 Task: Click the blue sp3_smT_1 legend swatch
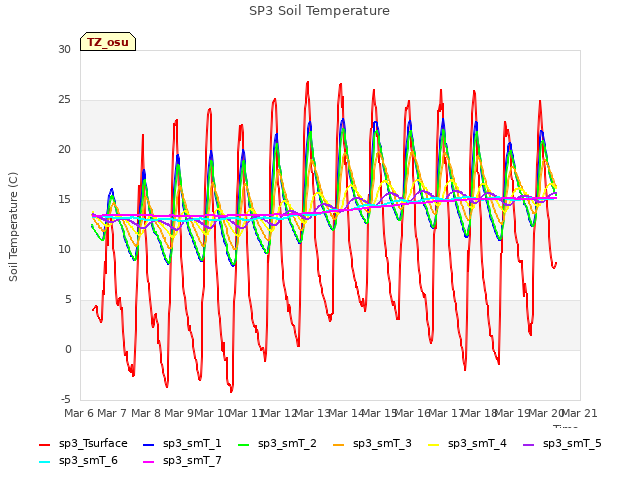(x=149, y=444)
